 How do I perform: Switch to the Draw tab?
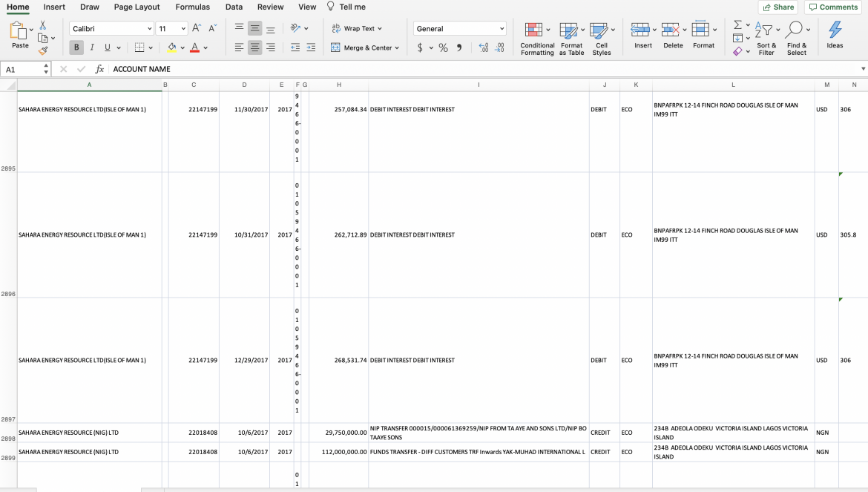(90, 7)
